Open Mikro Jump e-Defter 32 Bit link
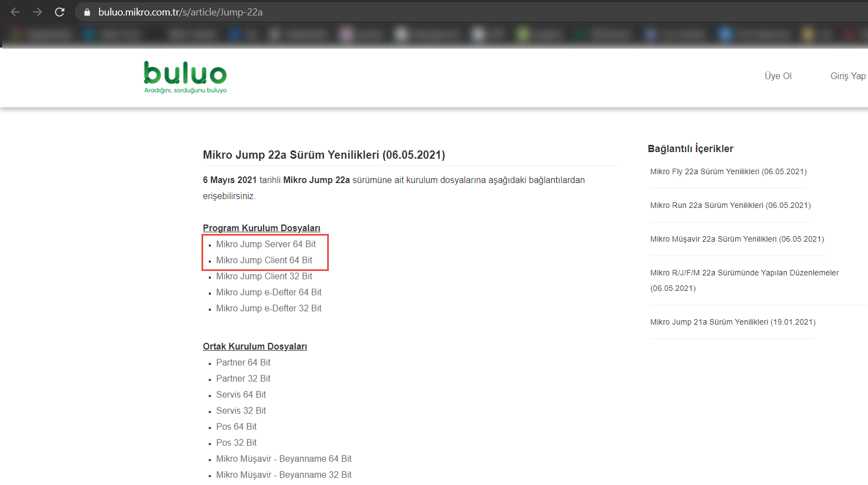868x485 pixels. [x=268, y=308]
